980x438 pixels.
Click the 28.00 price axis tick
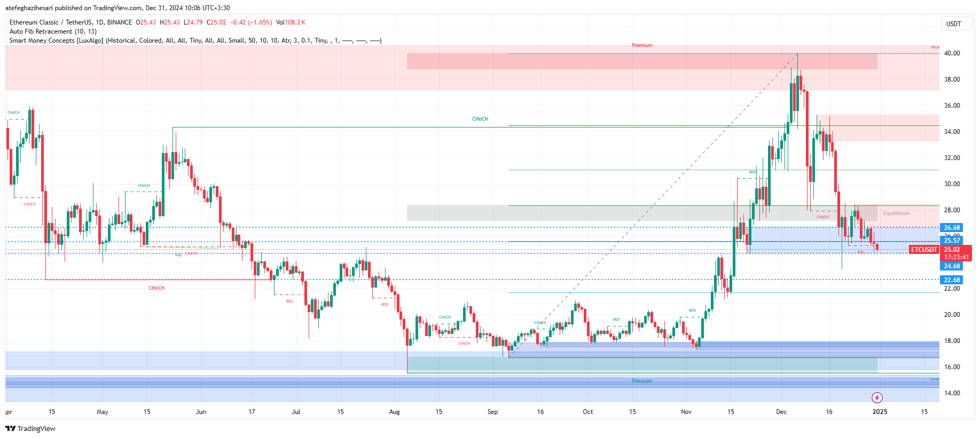[952, 210]
